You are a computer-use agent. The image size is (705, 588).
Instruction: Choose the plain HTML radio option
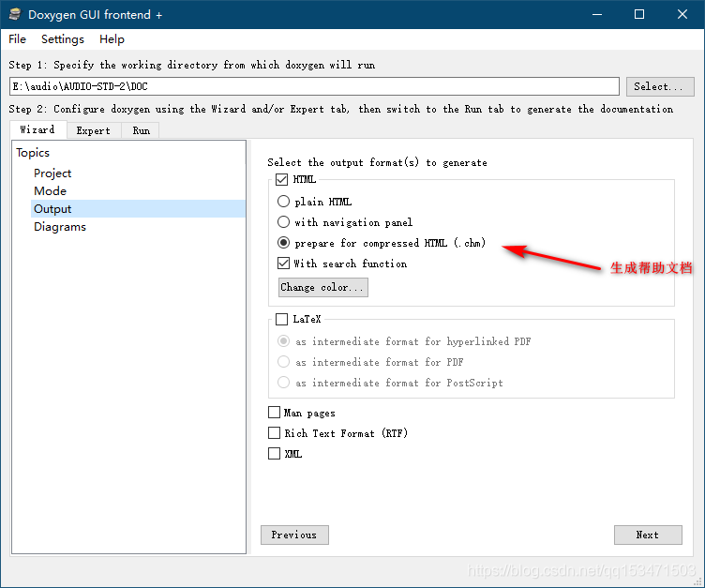(283, 201)
